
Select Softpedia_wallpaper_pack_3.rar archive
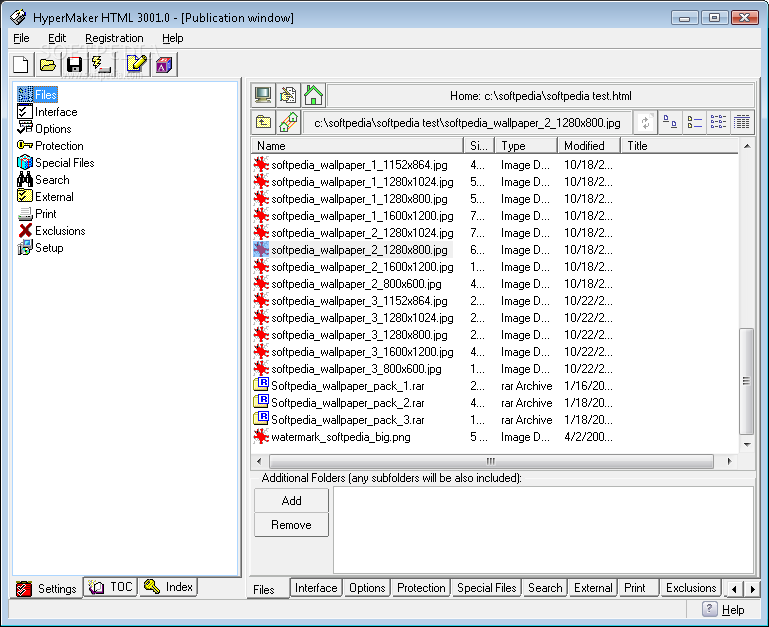coord(348,420)
